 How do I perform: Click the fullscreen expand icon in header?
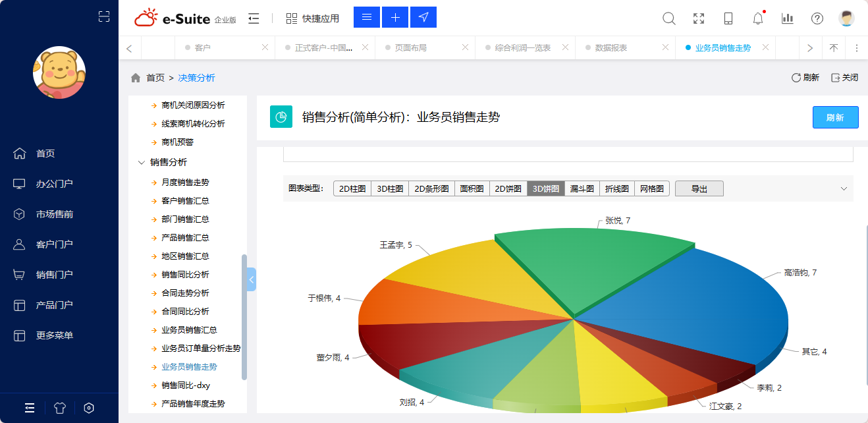click(698, 18)
